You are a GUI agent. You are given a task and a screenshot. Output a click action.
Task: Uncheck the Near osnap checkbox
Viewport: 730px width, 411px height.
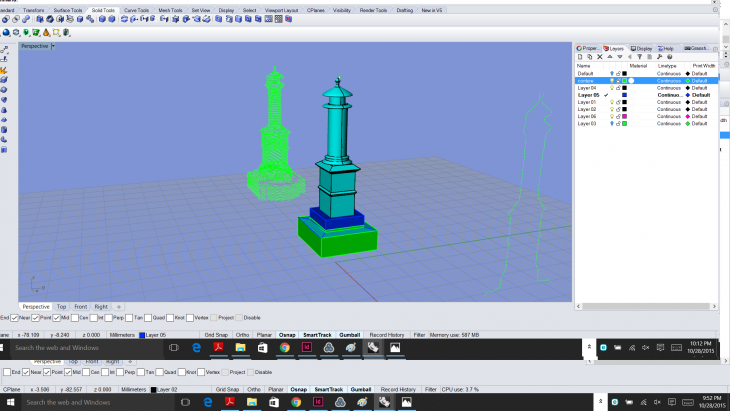pyautogui.click(x=15, y=318)
